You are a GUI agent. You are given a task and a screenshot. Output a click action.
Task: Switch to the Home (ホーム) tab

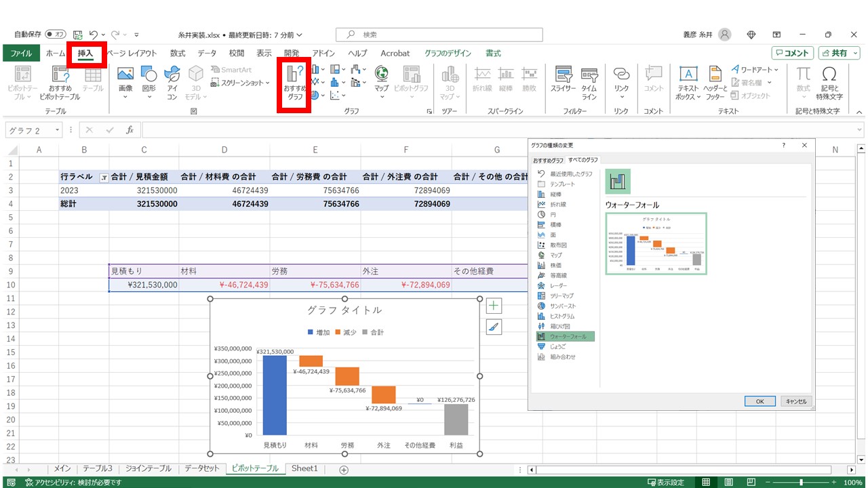(x=56, y=53)
